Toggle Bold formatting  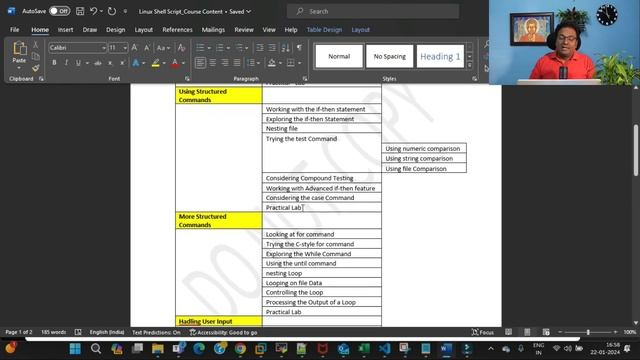[x=54, y=63]
